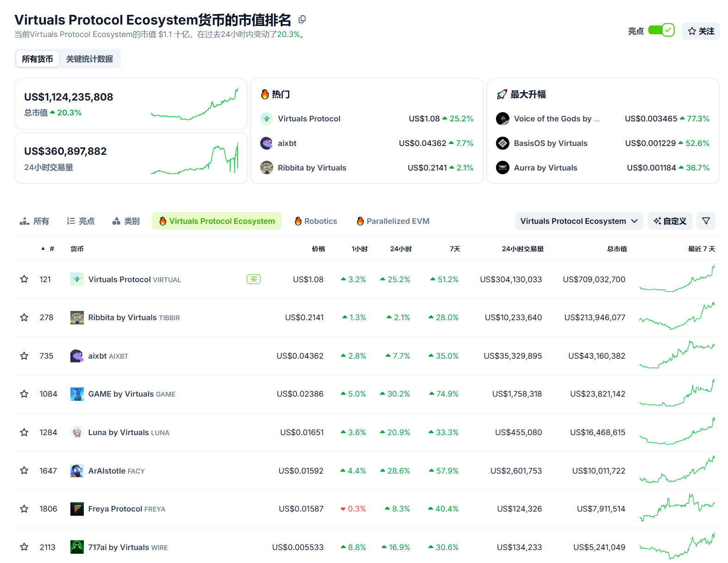Image resolution: width=728 pixels, height=563 pixels.
Task: Toggle the 亮点 highlights switch
Action: 661,31
